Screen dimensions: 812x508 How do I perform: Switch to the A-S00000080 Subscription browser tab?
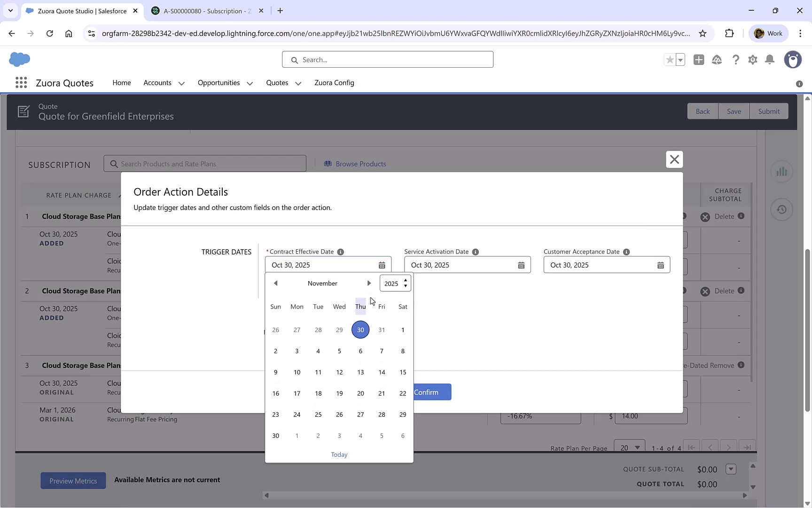(204, 10)
